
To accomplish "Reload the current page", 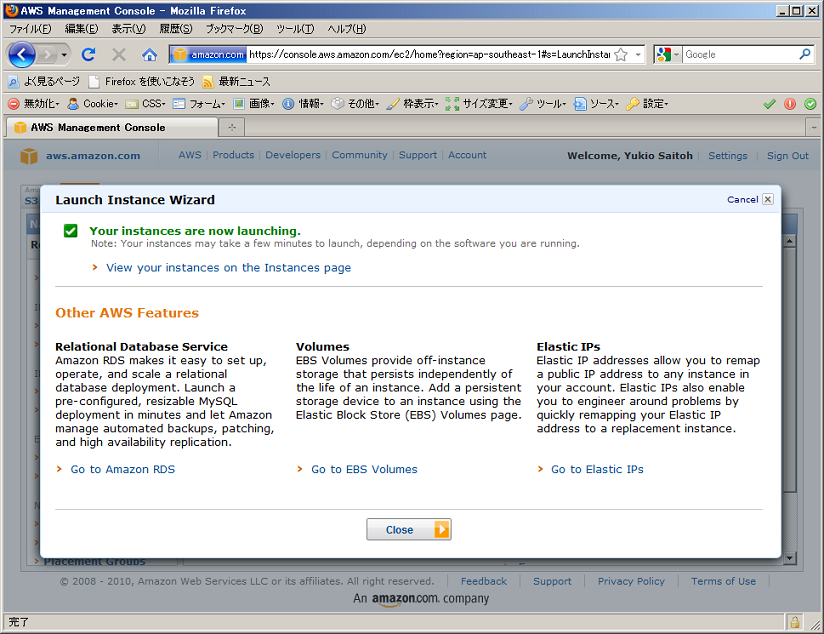I will click(x=88, y=55).
